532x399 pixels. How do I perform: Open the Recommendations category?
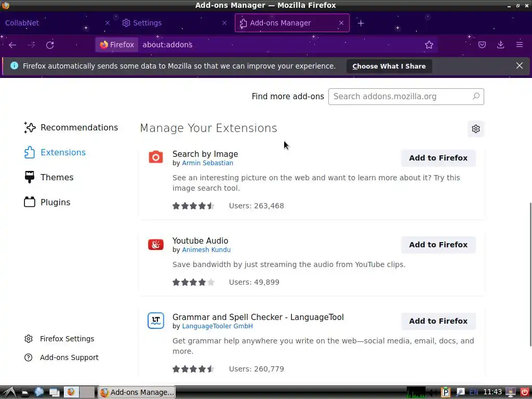[71, 128]
